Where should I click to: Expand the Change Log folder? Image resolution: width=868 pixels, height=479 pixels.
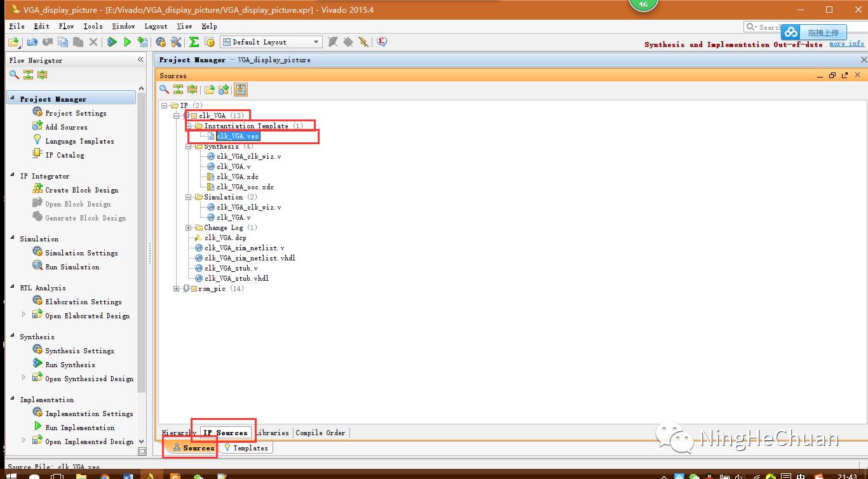tap(189, 227)
